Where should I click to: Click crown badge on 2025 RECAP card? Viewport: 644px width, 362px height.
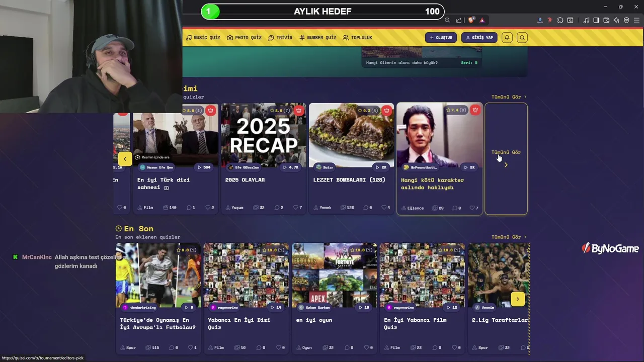[299, 110]
